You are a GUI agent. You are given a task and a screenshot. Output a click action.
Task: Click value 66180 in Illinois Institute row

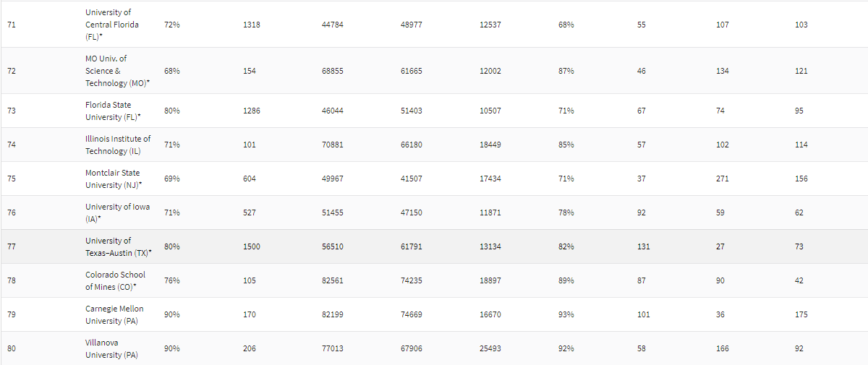pyautogui.click(x=412, y=145)
